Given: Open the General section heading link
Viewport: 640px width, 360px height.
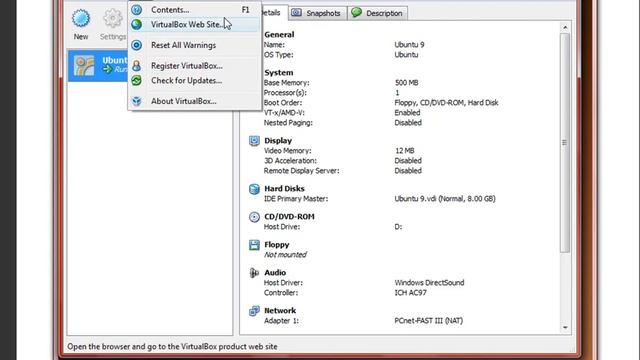Looking at the screenshot, I should (279, 35).
